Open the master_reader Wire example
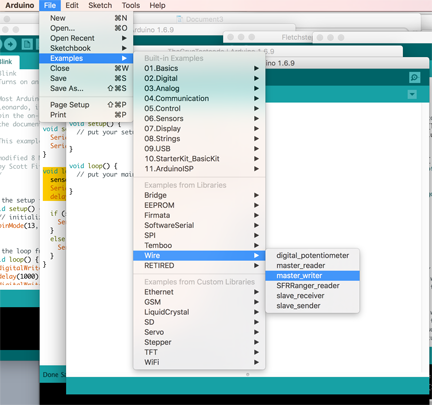Screen dimensions: 432x405 [x=312, y=265]
